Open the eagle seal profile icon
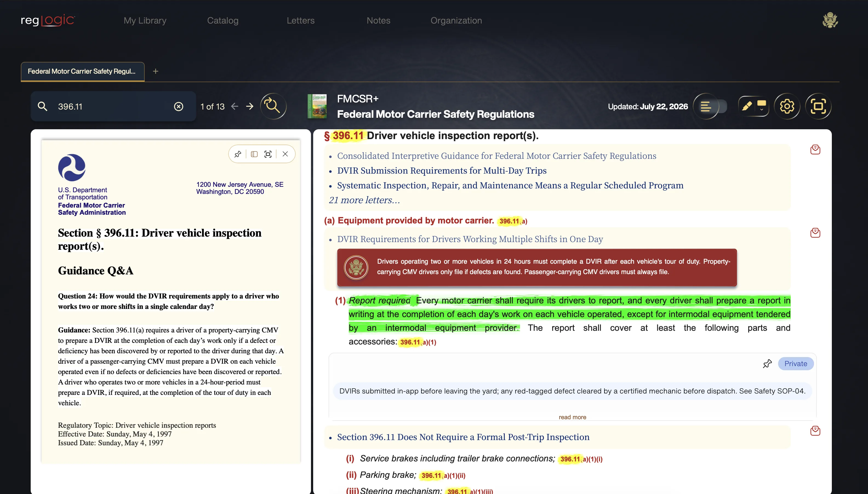Viewport: 868px width, 494px height. [x=830, y=20]
